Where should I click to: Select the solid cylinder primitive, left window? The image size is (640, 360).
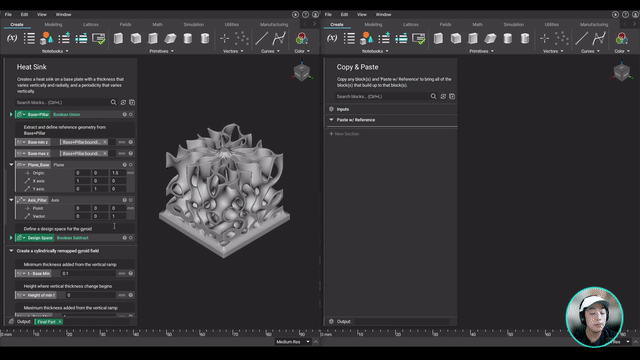pos(188,38)
